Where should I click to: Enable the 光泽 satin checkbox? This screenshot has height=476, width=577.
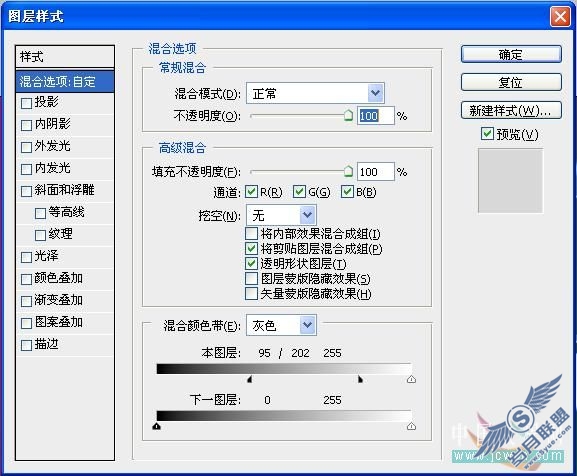26,257
